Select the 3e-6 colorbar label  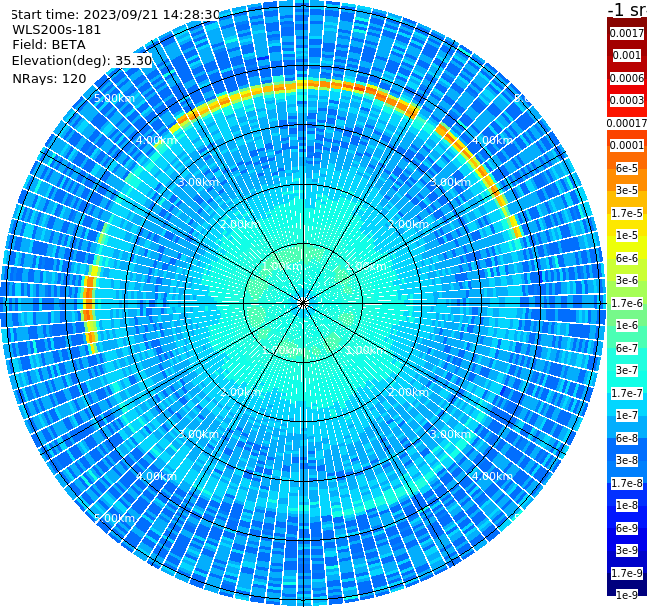[x=627, y=280]
